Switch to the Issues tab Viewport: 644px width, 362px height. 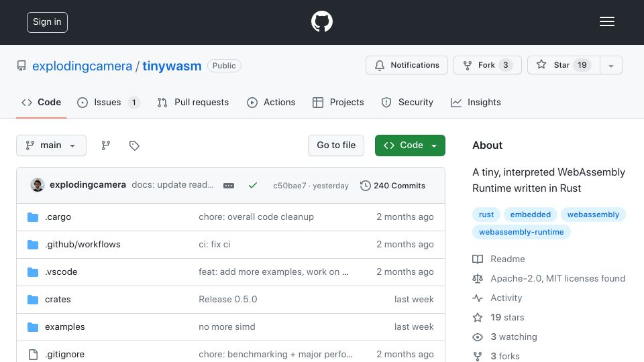click(x=109, y=102)
